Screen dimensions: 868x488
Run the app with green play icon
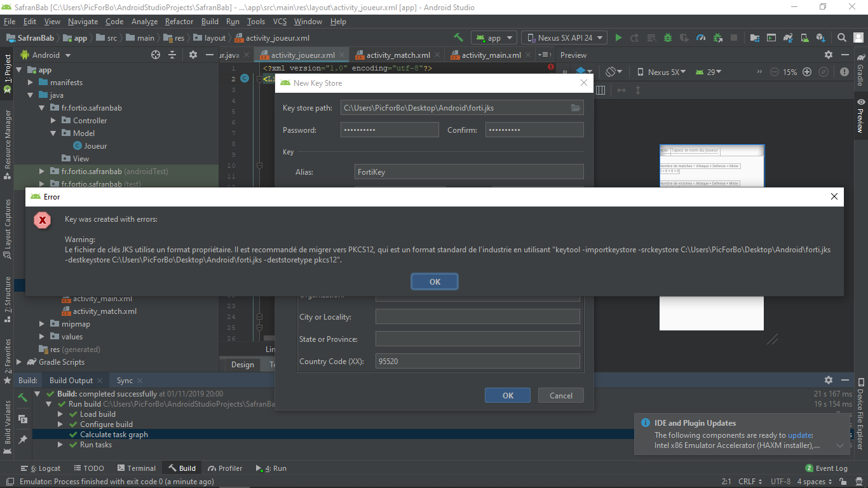618,37
